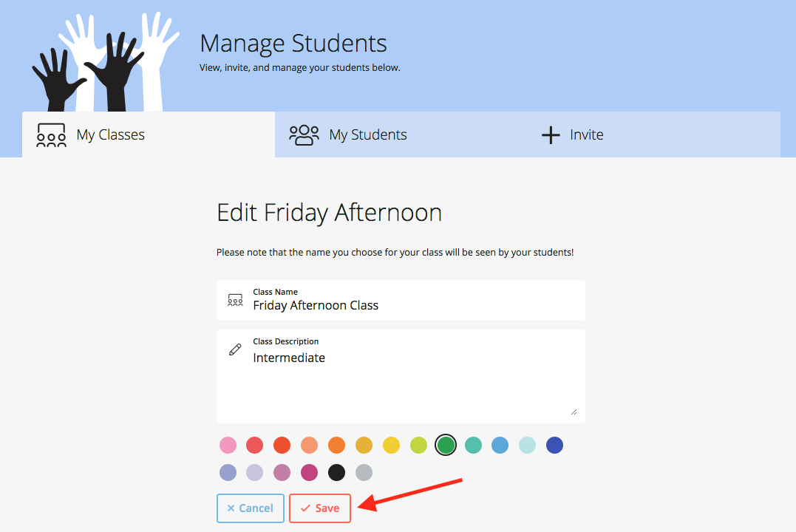
Task: Select the My Classes tab
Action: (149, 134)
